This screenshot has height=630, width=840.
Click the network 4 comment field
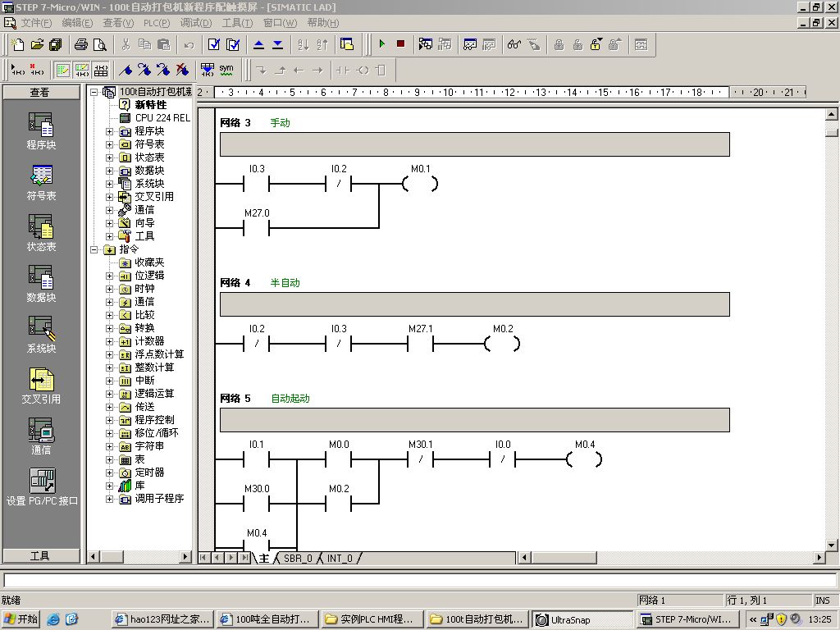tap(474, 304)
